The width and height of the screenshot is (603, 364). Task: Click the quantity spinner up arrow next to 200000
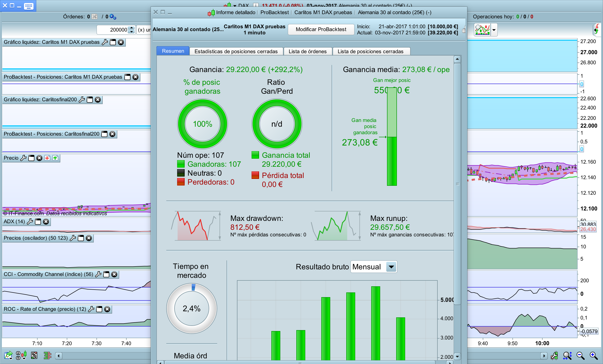132,28
